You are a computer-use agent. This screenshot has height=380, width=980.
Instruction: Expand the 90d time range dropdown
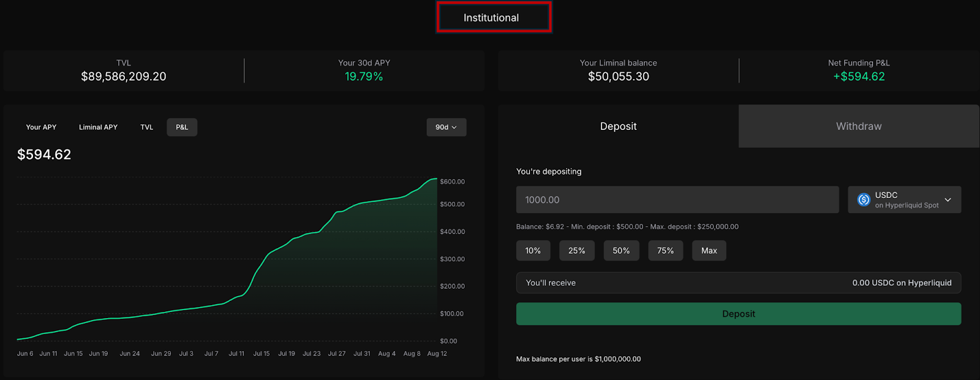(446, 127)
